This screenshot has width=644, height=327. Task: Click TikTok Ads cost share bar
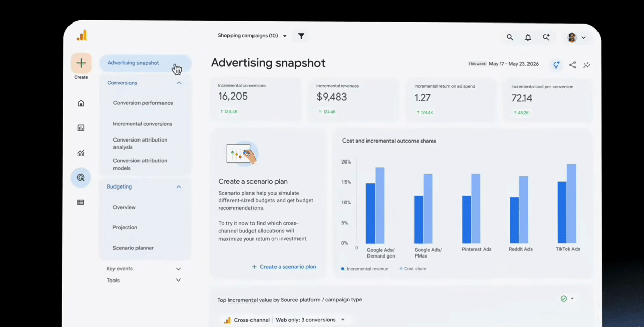(x=571, y=203)
